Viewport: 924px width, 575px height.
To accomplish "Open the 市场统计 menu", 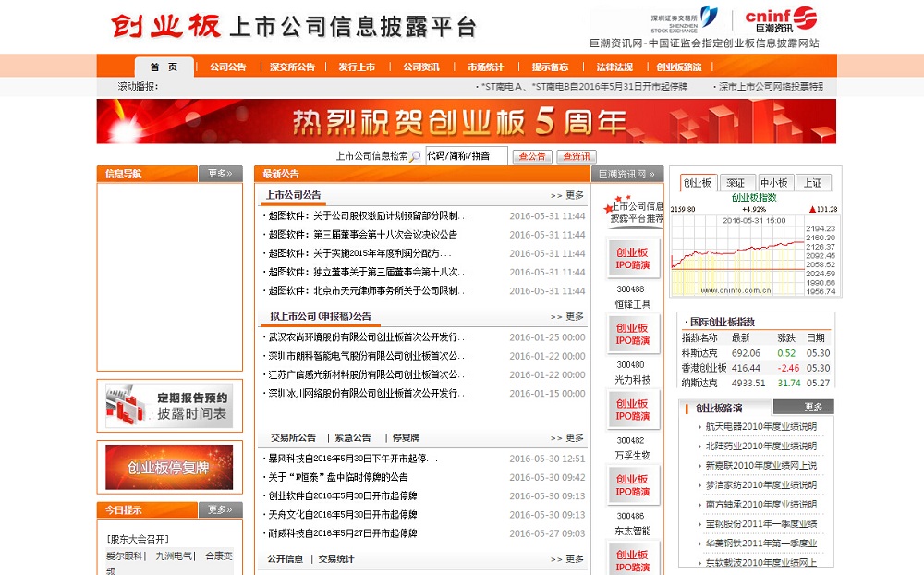I will pos(486,67).
